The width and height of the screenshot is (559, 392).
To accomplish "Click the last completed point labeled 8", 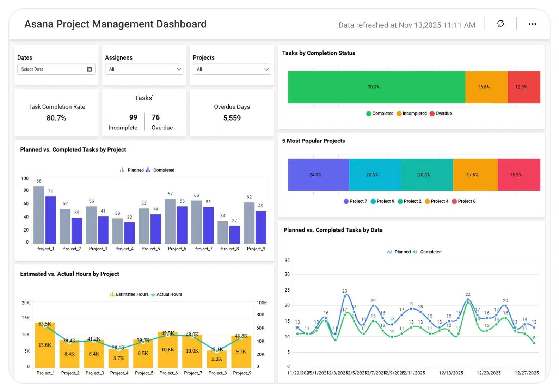I will pyautogui.click(x=534, y=343).
